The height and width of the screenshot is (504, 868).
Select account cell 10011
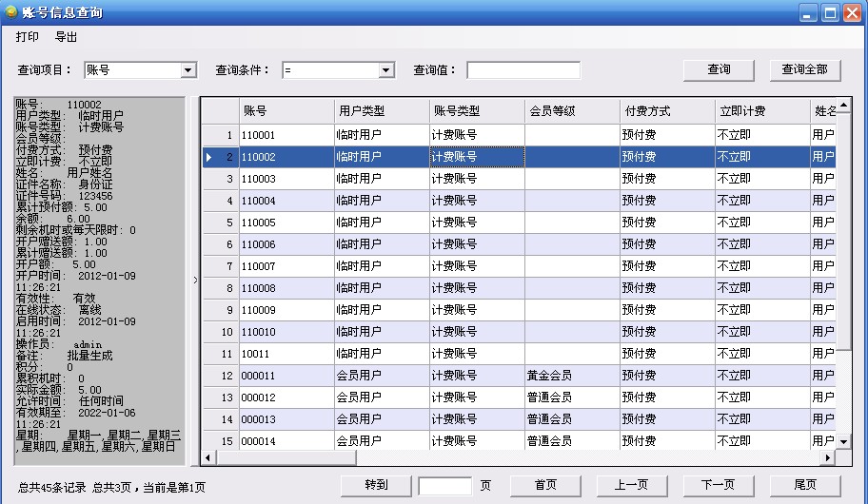coord(286,354)
